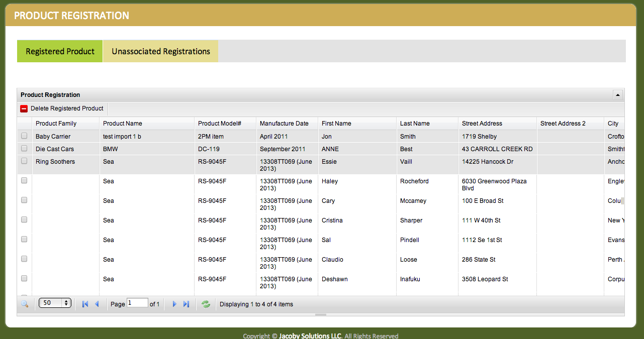Click the grid's bottom resize handle
This screenshot has height=339, width=644.
321,314
